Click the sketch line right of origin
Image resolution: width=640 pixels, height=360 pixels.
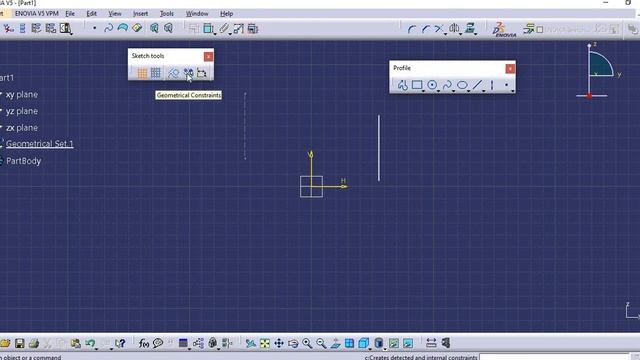[379, 148]
